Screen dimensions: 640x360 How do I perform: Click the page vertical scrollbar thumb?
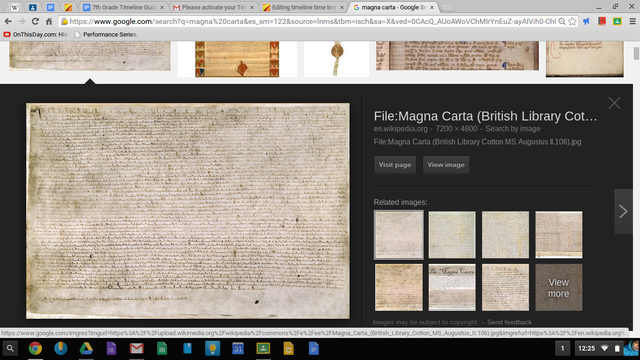click(636, 53)
